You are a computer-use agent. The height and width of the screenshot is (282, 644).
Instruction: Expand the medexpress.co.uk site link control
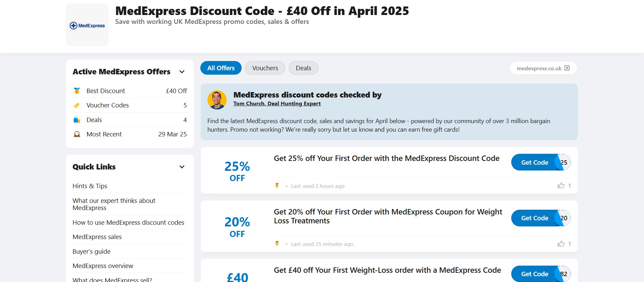click(x=543, y=68)
